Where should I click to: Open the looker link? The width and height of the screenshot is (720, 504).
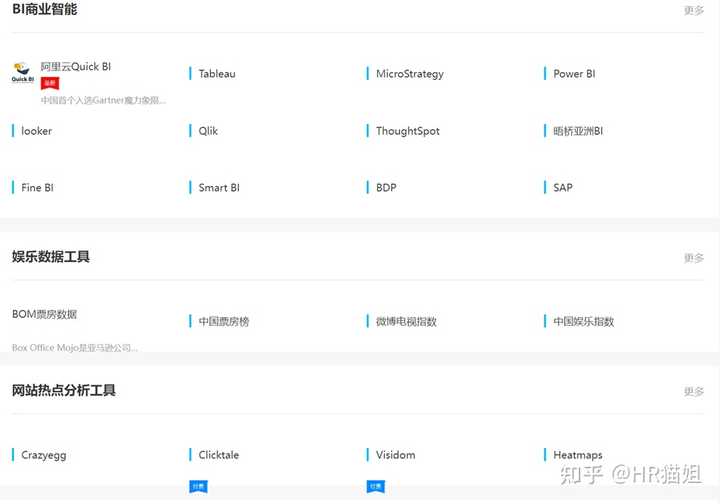[36, 131]
